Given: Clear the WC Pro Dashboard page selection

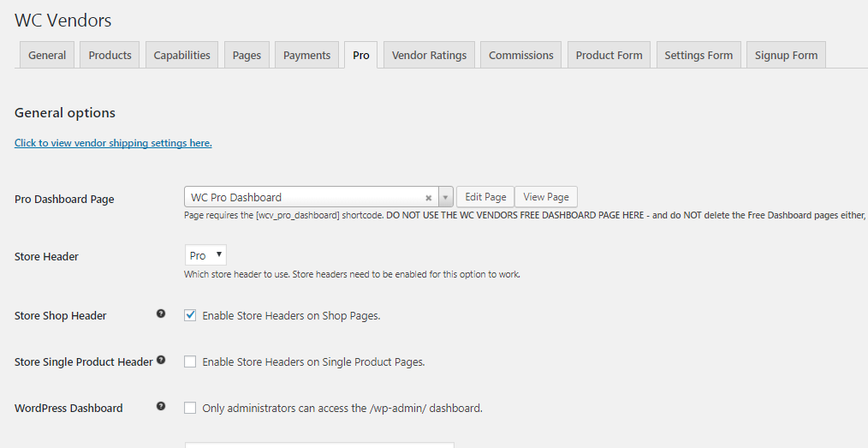Looking at the screenshot, I should [429, 198].
